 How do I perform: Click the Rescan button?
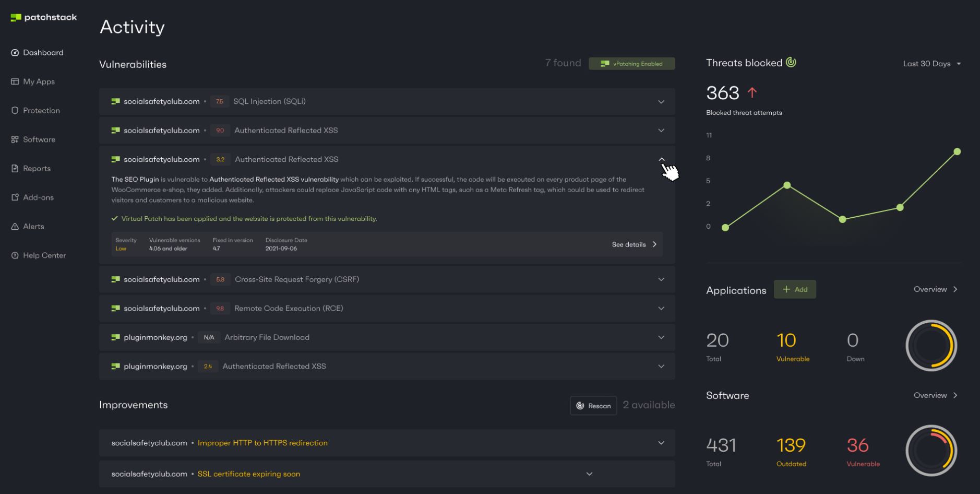point(593,406)
